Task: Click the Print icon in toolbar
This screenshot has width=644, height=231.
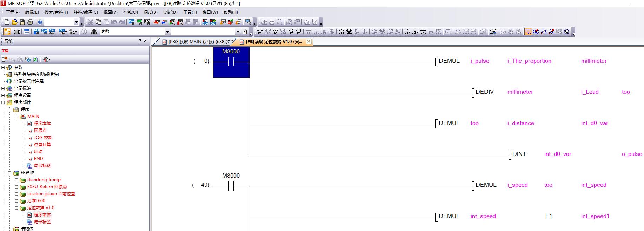Action: [30, 22]
